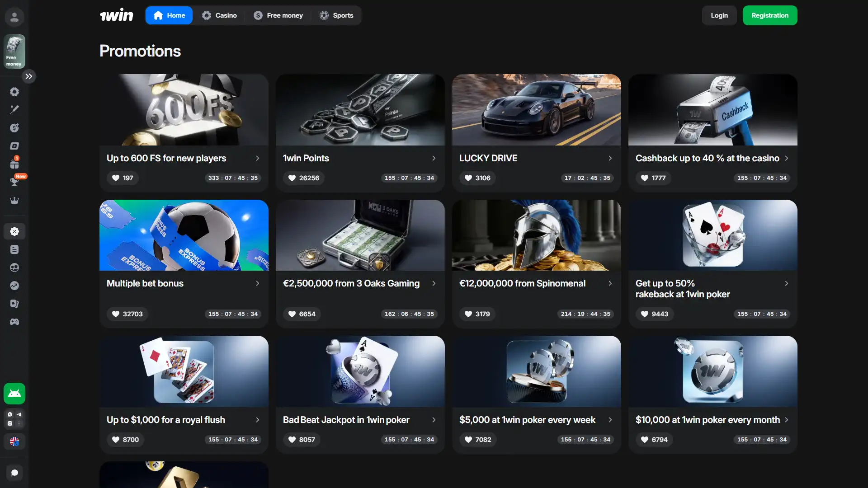
Task: Open the letter B sidebar icon
Action: (14, 146)
